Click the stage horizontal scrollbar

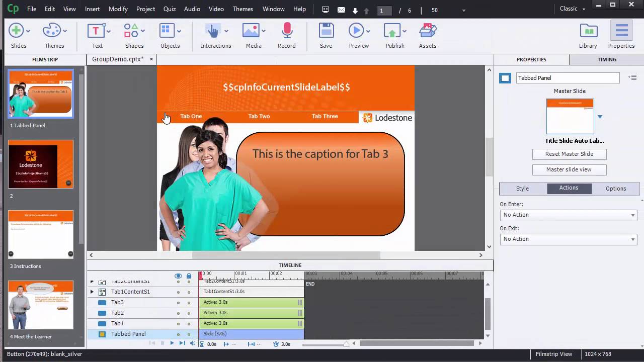point(286,255)
